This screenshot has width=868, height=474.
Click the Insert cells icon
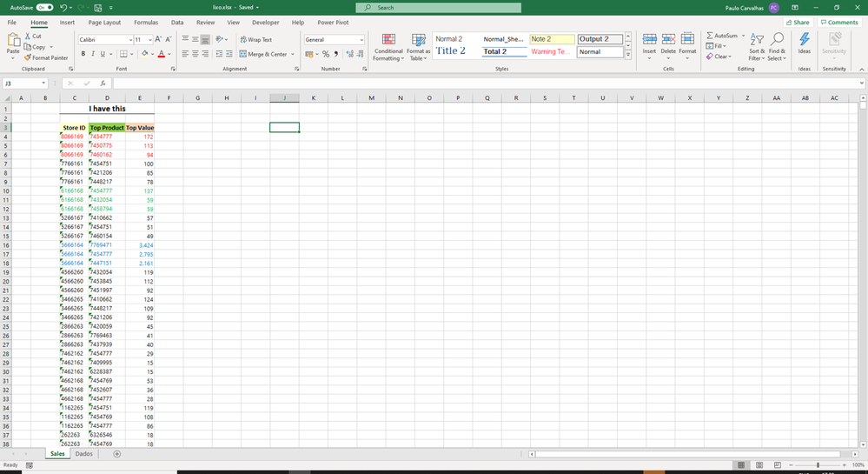pos(649,39)
